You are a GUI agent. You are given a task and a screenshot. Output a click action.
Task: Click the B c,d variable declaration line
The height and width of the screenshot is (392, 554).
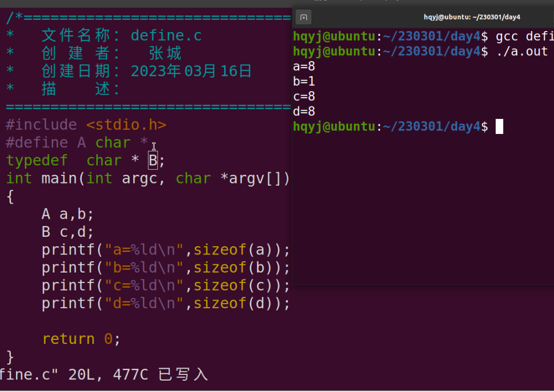tap(67, 232)
